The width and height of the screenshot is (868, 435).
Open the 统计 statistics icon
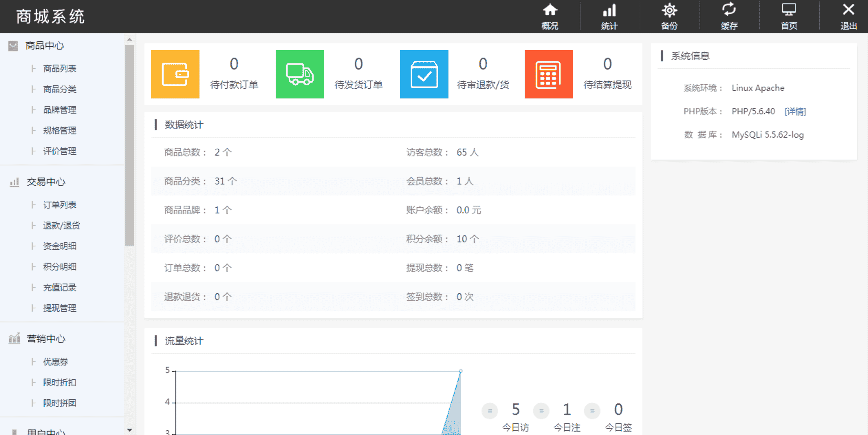[609, 15]
